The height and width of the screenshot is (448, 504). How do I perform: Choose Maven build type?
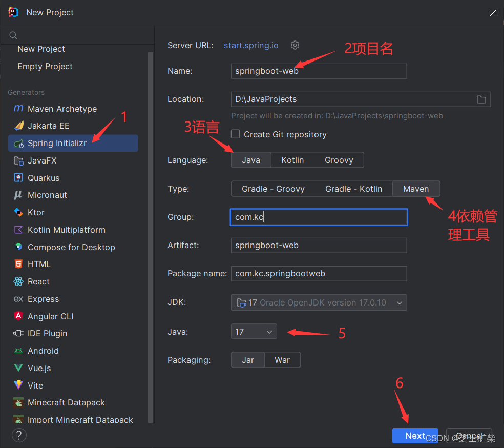click(x=416, y=189)
